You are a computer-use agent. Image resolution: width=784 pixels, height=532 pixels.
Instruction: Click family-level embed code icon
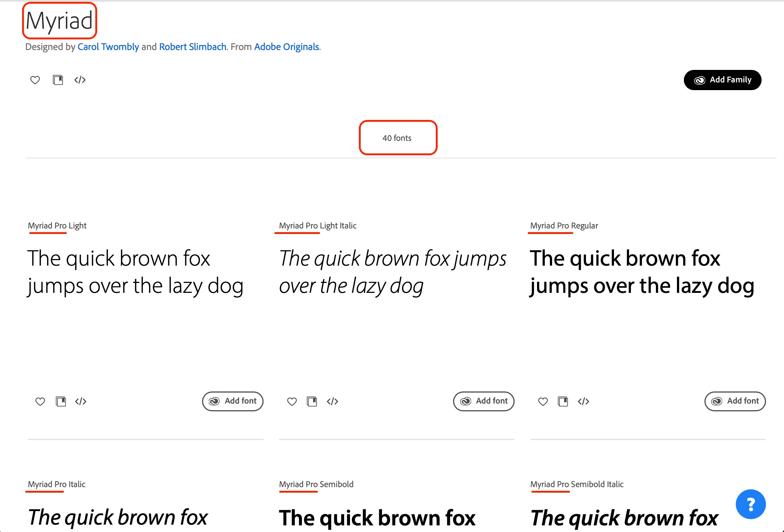(80, 80)
